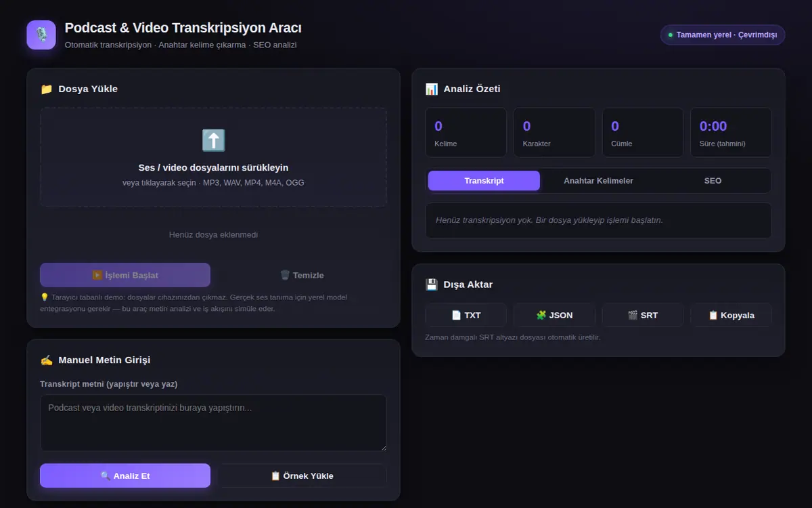Select the SEO tab
812x508 pixels.
coord(713,181)
